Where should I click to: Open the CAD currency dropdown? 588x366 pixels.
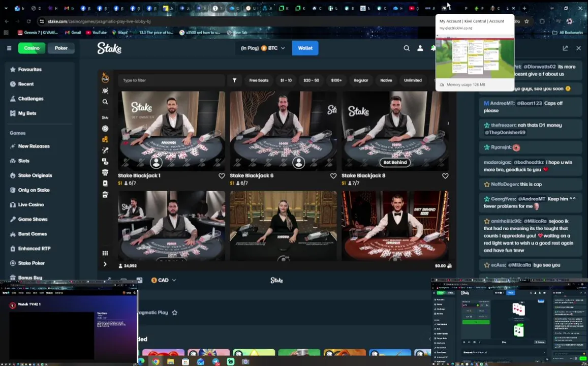click(x=164, y=280)
